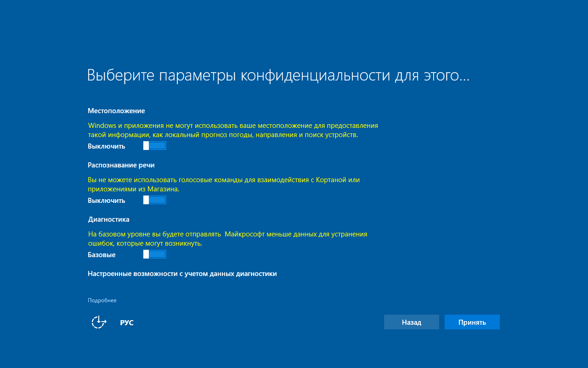Select the Распознавание речи heading
Viewport: 588px width, 368px height.
point(121,165)
